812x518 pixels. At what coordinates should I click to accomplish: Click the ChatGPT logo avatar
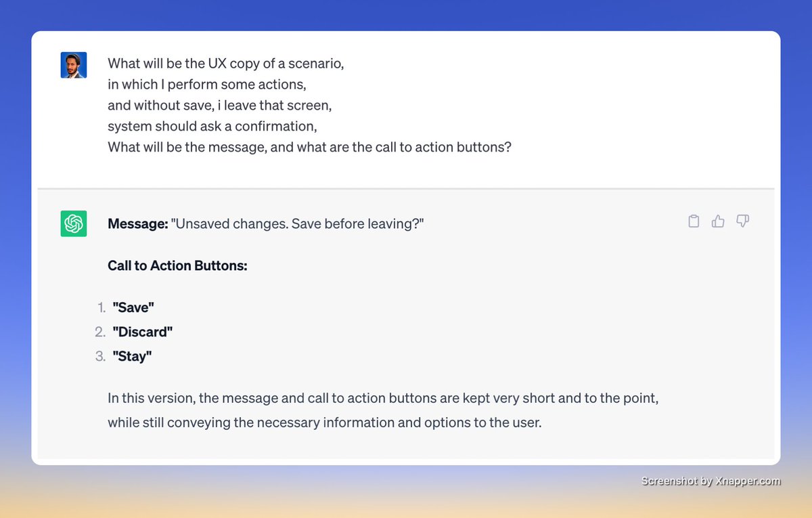click(74, 223)
